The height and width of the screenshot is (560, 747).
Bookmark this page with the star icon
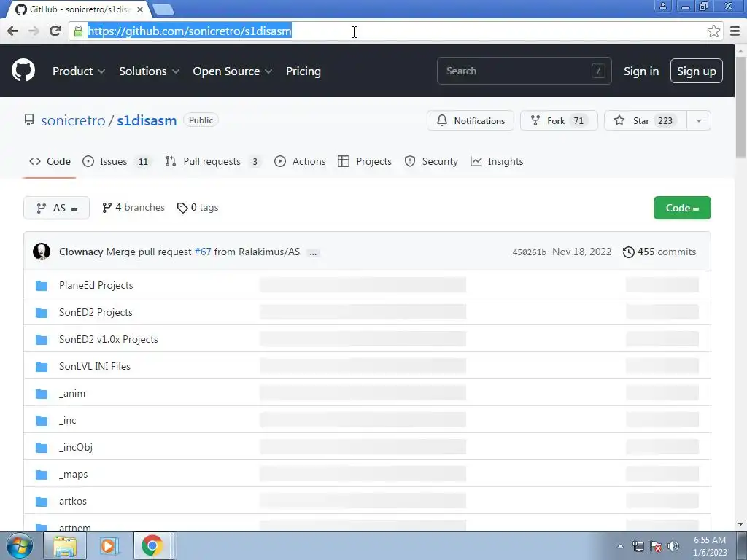[x=713, y=31]
